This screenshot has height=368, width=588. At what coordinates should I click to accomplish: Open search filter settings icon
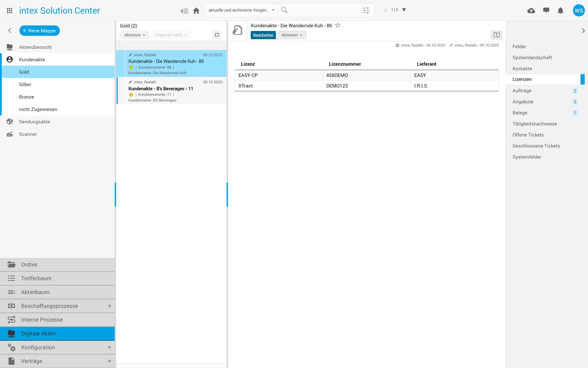pyautogui.click(x=366, y=10)
